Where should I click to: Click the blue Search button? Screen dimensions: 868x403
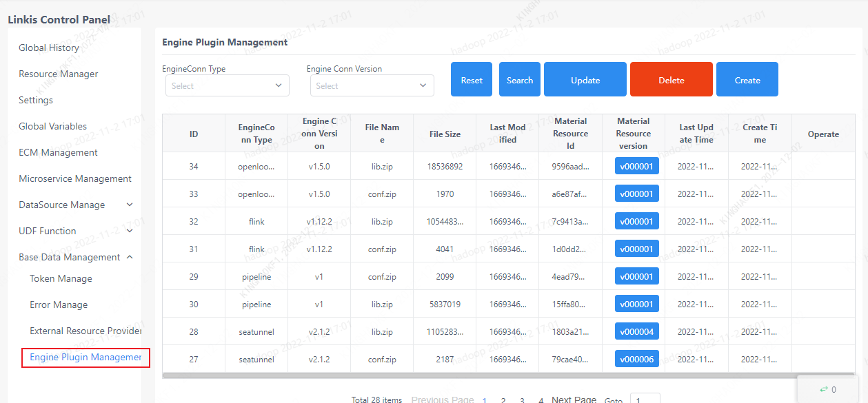519,79
